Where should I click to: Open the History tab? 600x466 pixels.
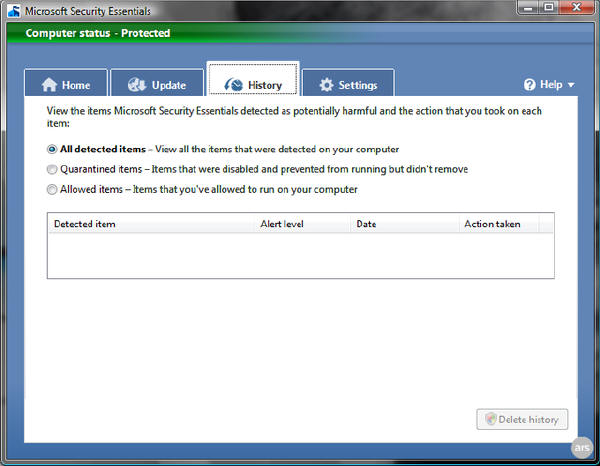point(253,79)
